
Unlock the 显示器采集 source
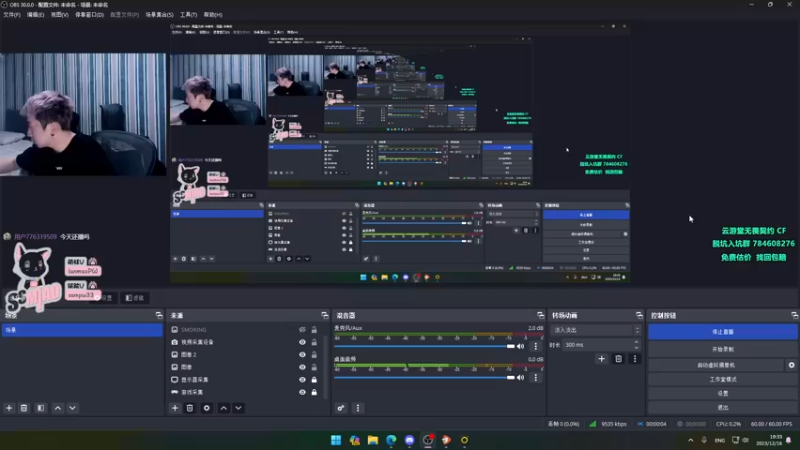coord(314,380)
